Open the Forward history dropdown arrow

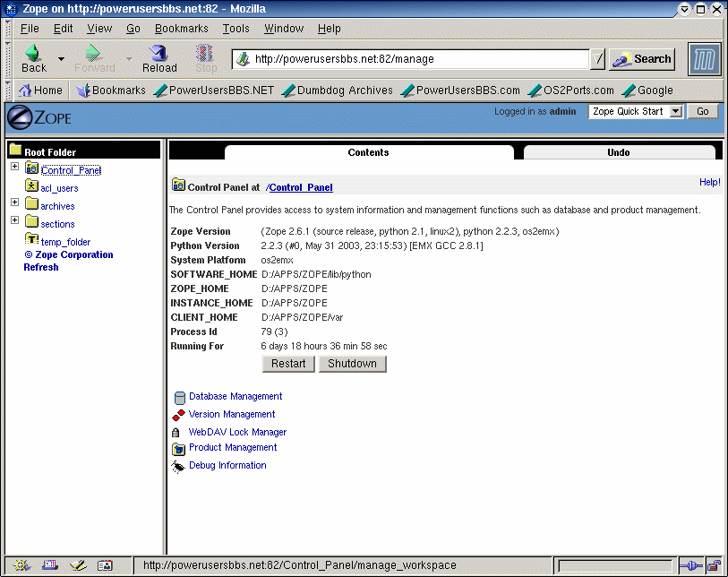pos(129,59)
